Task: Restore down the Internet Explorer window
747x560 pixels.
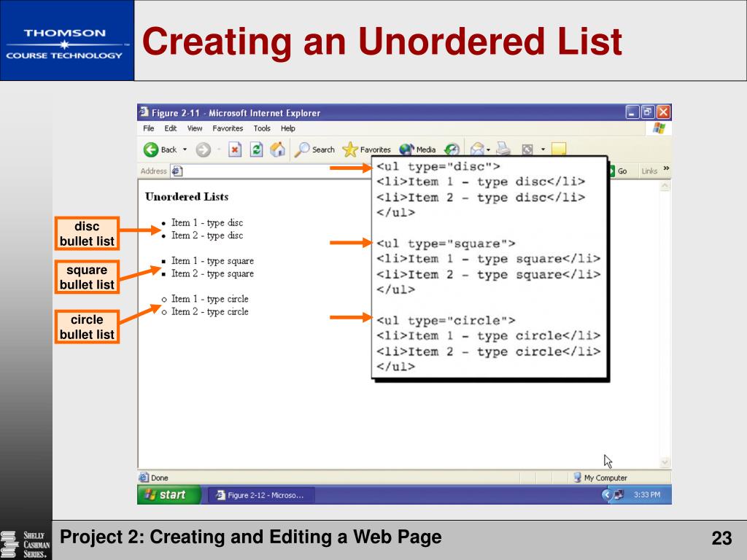Action: coord(648,113)
